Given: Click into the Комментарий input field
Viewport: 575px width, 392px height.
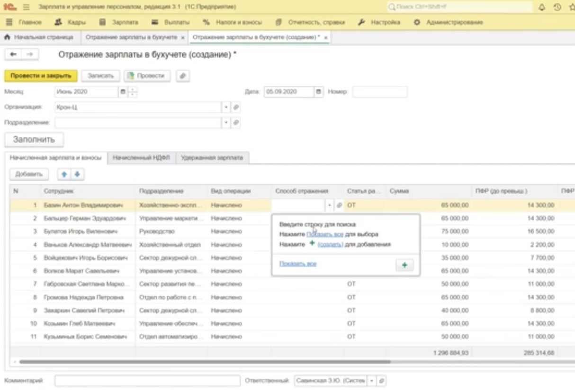Looking at the screenshot, I should [147, 381].
